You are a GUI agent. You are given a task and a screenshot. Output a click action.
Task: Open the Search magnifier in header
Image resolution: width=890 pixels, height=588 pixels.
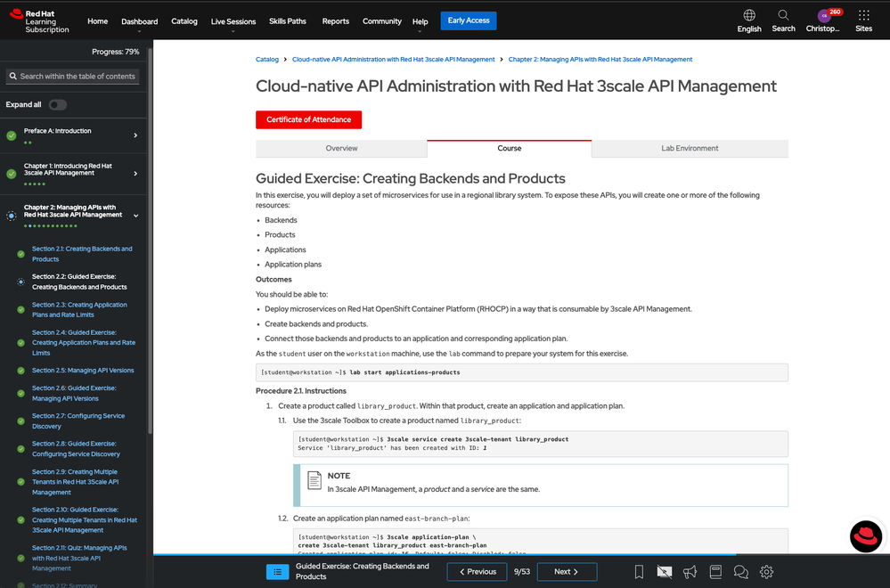point(783,20)
